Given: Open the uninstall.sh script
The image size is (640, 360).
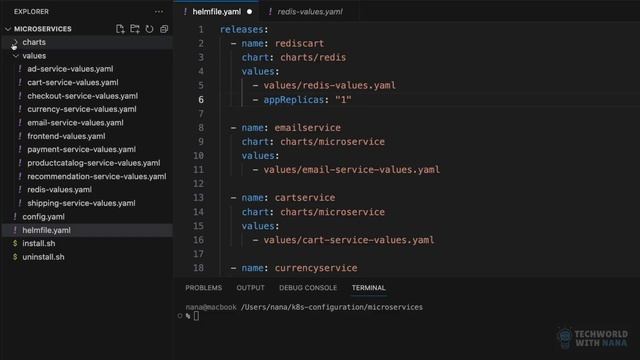Looking at the screenshot, I should [x=43, y=257].
